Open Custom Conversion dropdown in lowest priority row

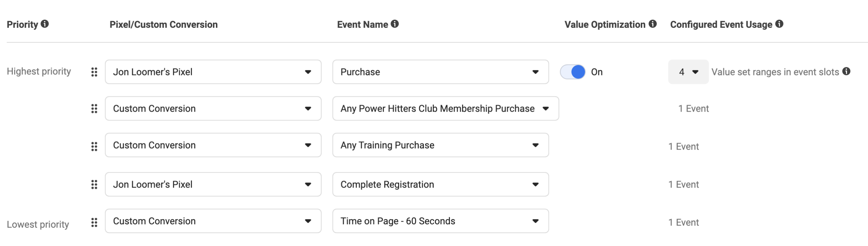(x=213, y=221)
